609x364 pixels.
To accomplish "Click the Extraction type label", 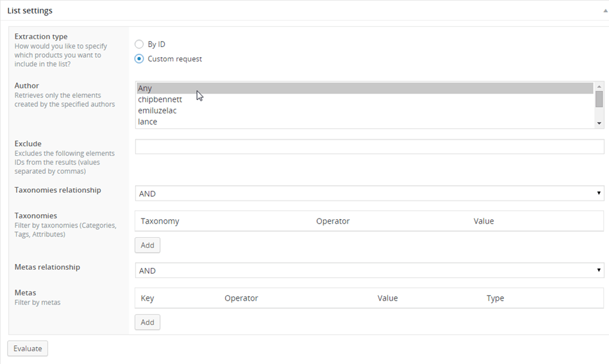I will (41, 36).
